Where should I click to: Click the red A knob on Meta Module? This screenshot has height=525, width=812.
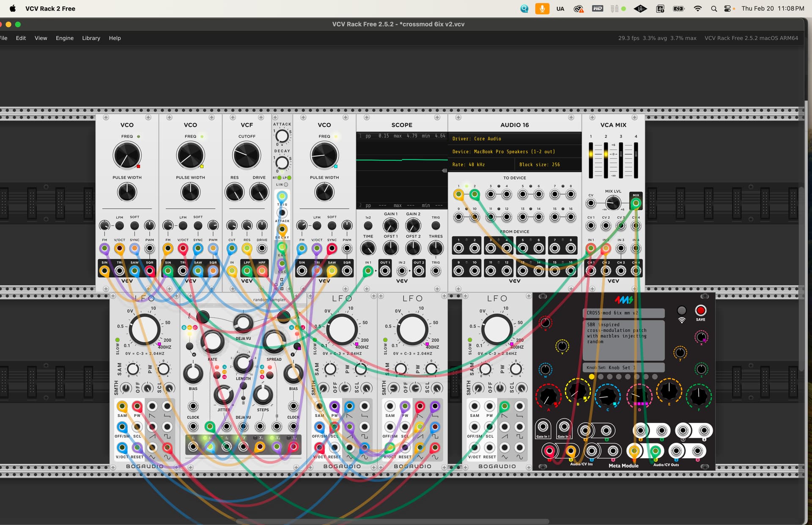point(548,397)
